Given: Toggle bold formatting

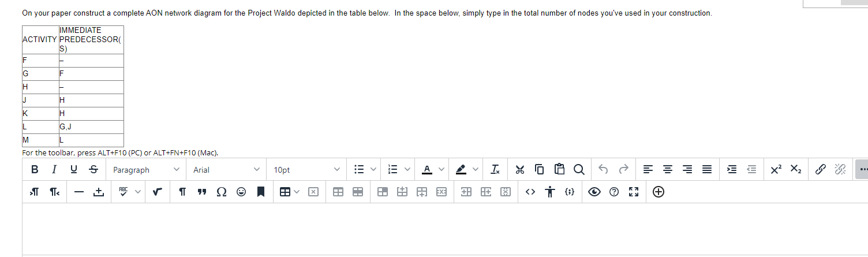Looking at the screenshot, I should click(x=35, y=170).
